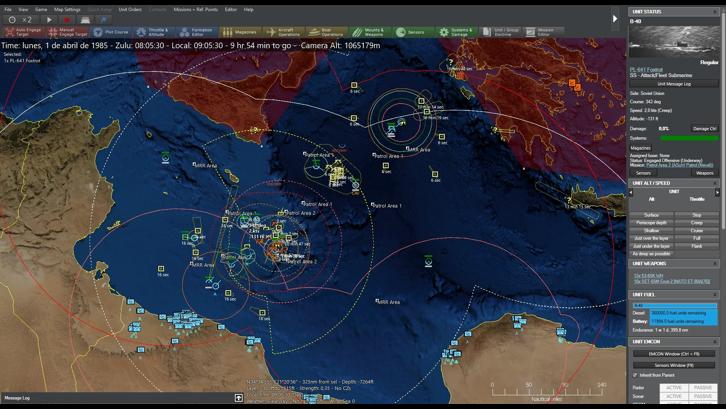
Task: Collapse the UNIT WEAPONS section
Action: click(715, 264)
